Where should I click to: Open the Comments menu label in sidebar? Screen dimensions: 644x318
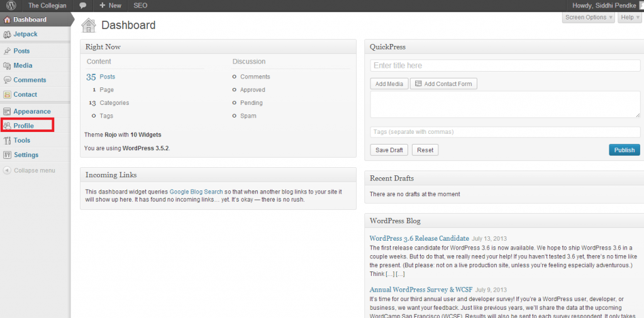tap(30, 80)
